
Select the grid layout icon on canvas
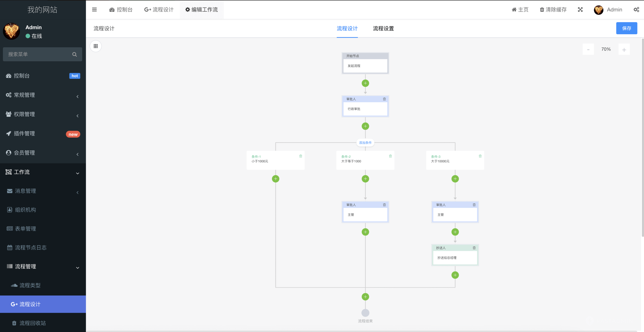pos(96,46)
